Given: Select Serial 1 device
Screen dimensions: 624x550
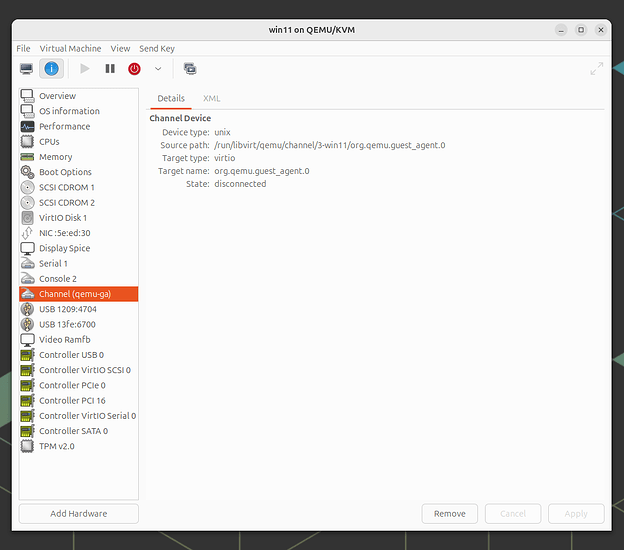Looking at the screenshot, I should (x=79, y=263).
